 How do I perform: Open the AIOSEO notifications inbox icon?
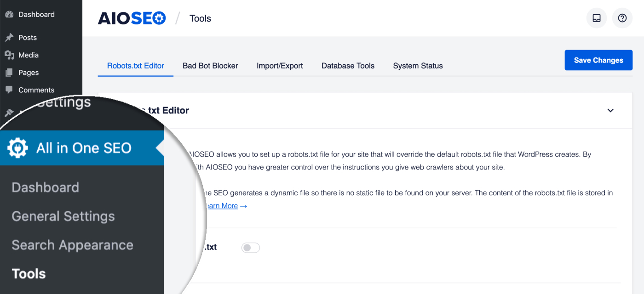[x=596, y=18]
